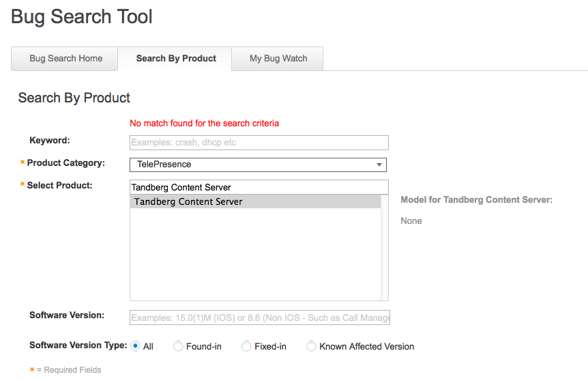Open the Bug Search Home tab

pos(65,59)
